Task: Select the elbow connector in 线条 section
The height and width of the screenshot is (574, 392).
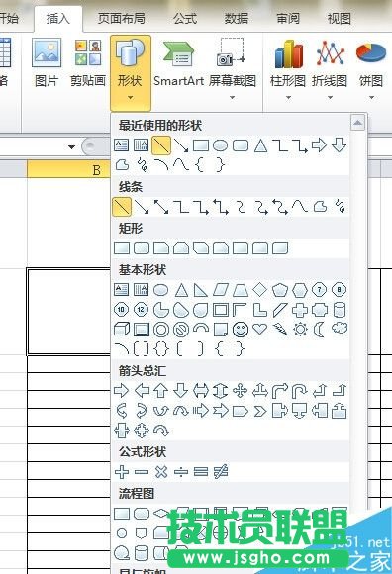Action: coord(181,207)
